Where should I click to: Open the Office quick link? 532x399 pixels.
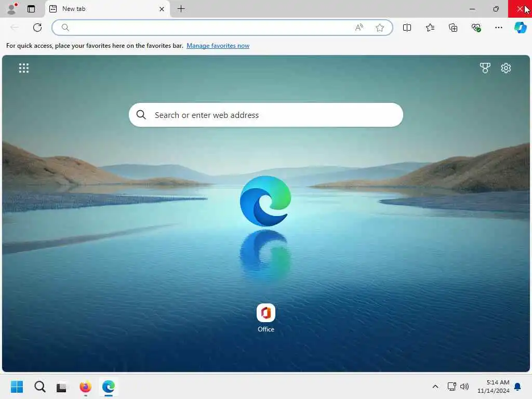(265, 318)
